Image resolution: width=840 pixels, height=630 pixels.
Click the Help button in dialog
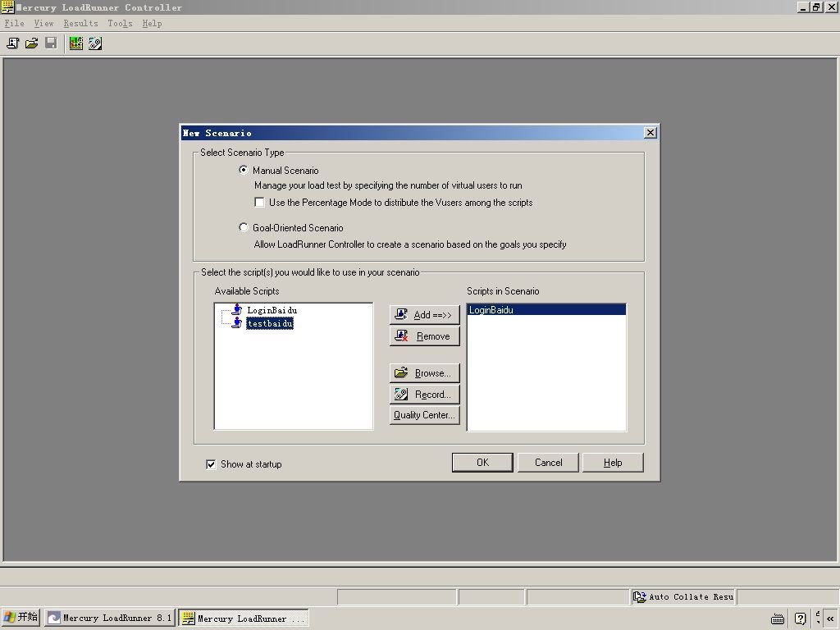[x=613, y=463]
